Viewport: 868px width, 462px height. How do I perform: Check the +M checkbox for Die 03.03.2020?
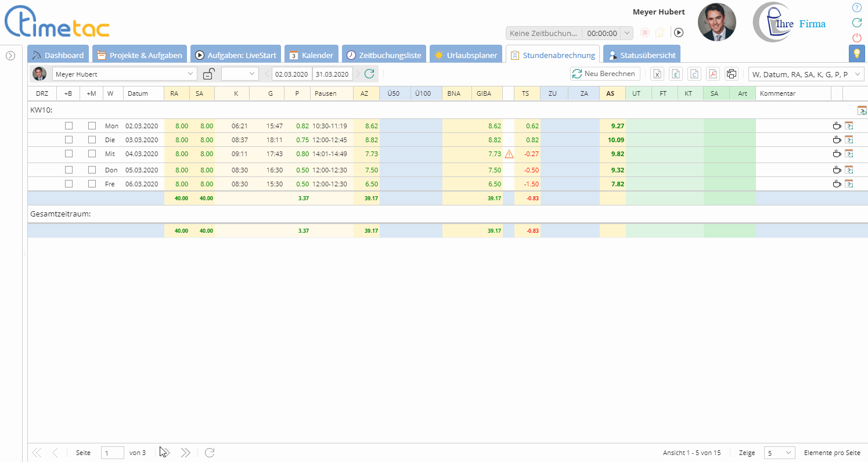point(92,140)
